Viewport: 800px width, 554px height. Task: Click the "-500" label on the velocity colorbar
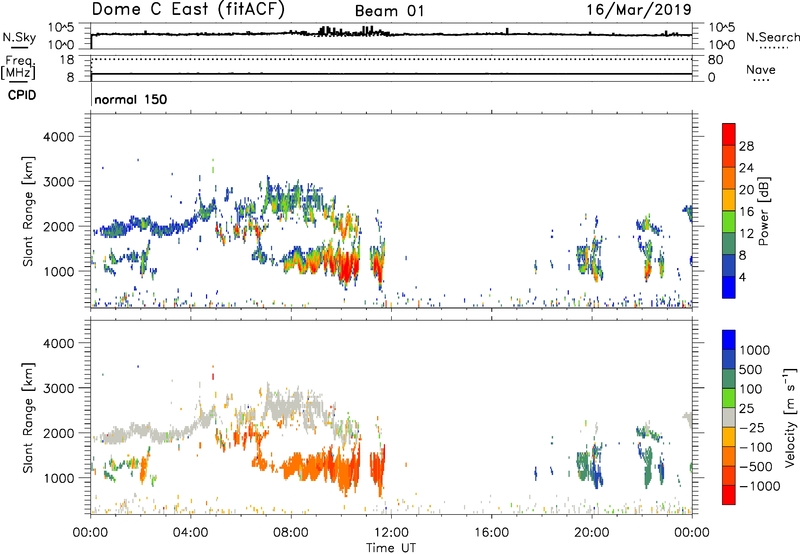point(756,467)
